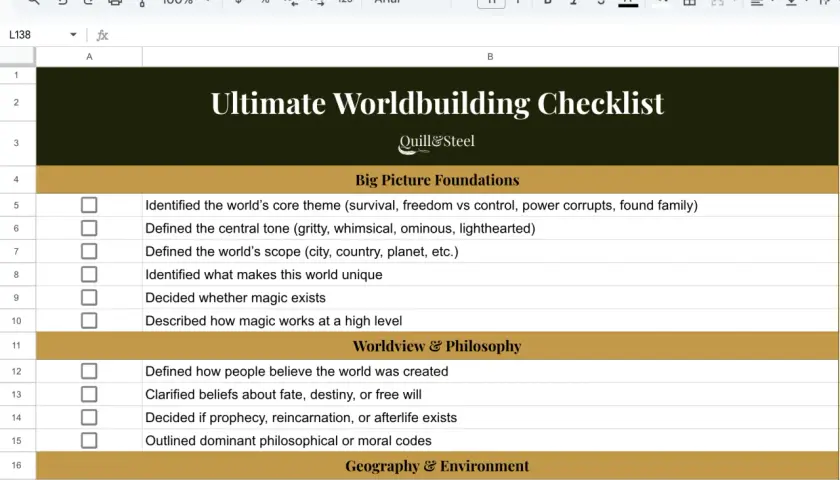Select row 14 header

point(17,417)
